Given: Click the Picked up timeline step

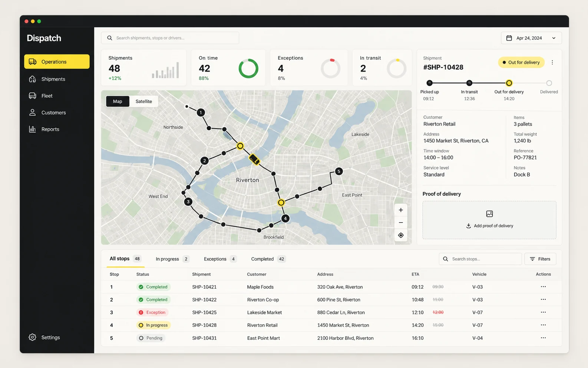Looking at the screenshot, I should click(x=429, y=83).
